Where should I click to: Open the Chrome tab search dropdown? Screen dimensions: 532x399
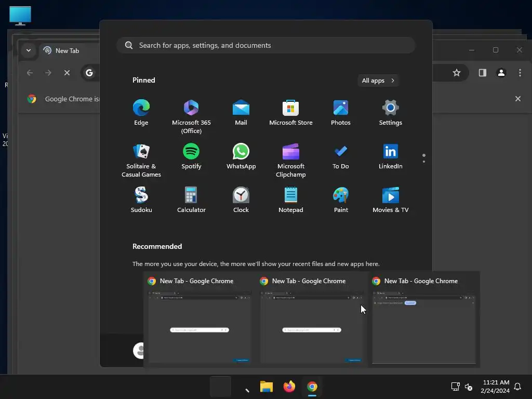click(29, 50)
